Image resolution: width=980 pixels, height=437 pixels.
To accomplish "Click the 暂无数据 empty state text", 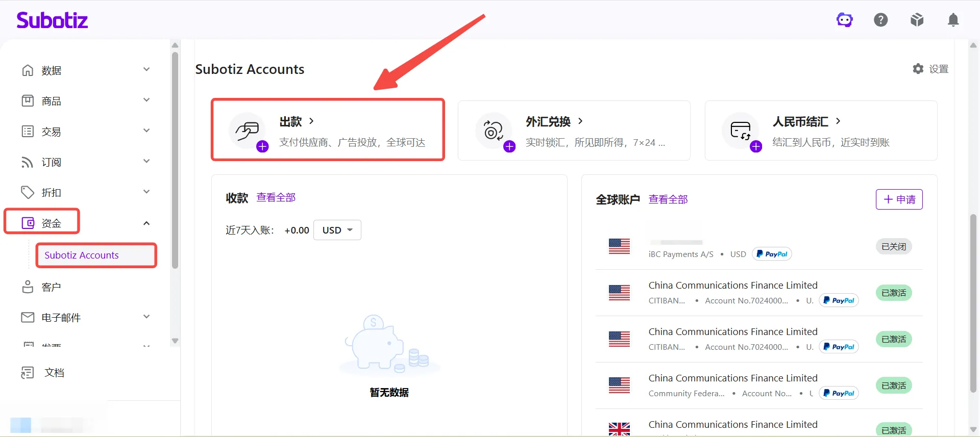I will [389, 392].
